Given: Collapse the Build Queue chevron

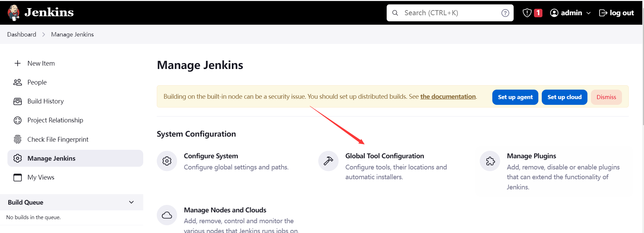Looking at the screenshot, I should 131,202.
